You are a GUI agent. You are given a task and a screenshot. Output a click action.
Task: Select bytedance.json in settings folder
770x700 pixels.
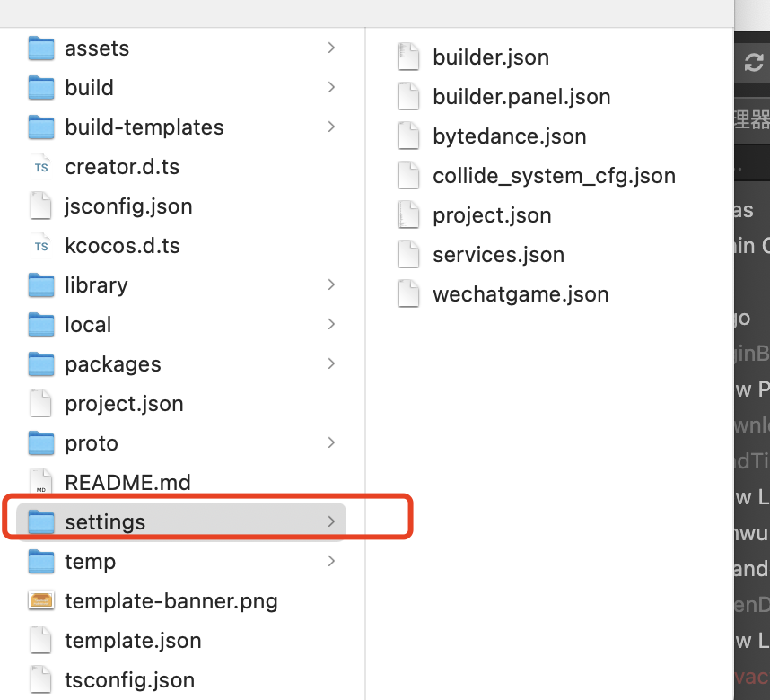[x=509, y=136]
